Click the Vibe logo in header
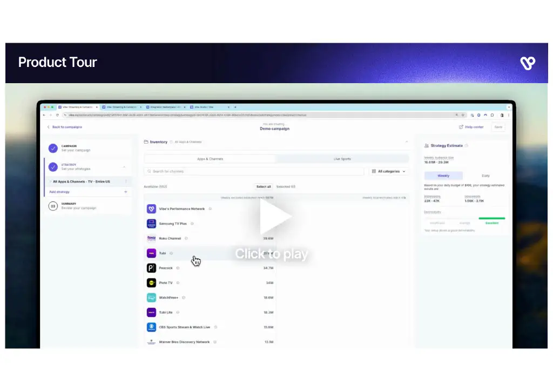Screen dimensions: 553x392 (527, 63)
